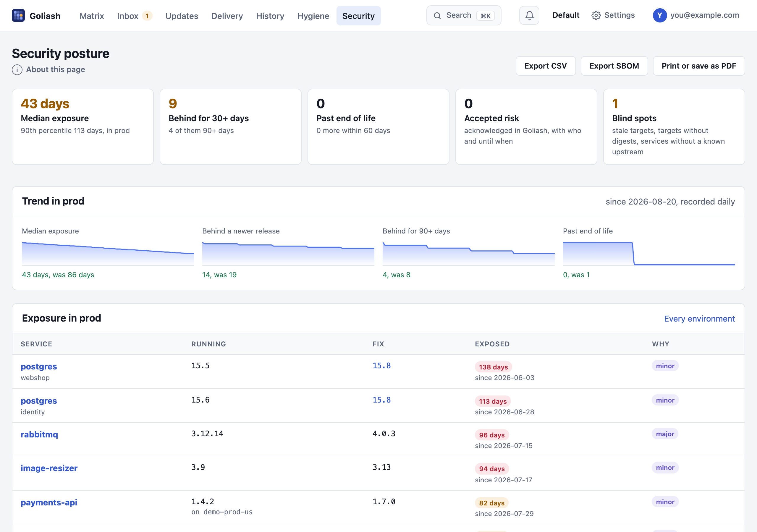The width and height of the screenshot is (757, 532).
Task: Open the Every environment link
Action: [x=699, y=319]
